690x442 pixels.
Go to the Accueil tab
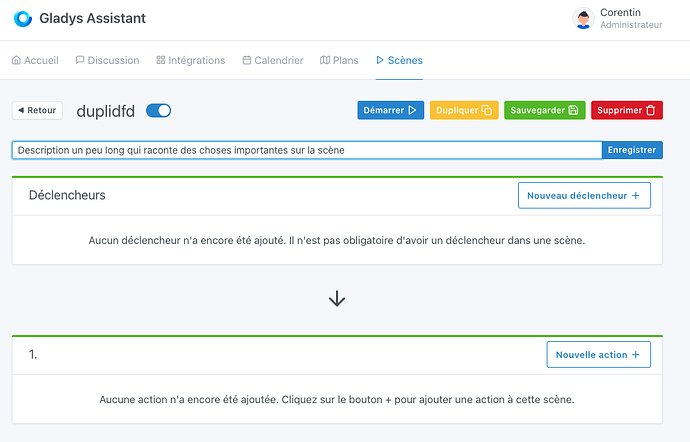pos(35,60)
